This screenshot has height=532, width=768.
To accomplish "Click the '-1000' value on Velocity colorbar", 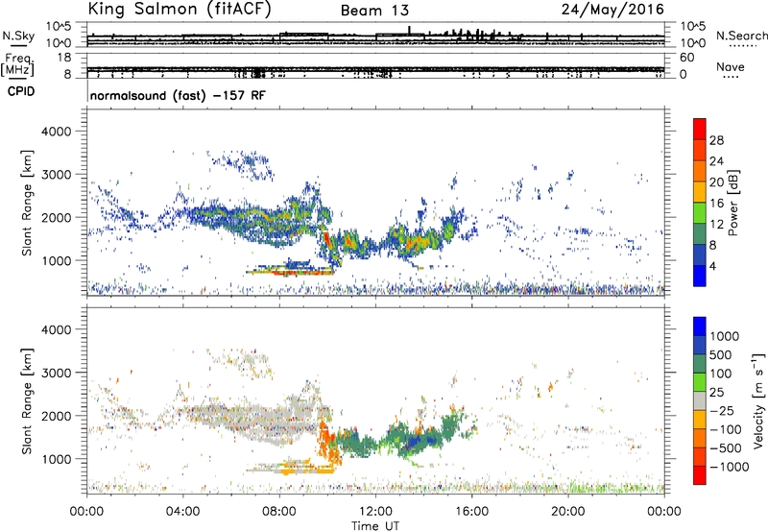I will tap(730, 467).
